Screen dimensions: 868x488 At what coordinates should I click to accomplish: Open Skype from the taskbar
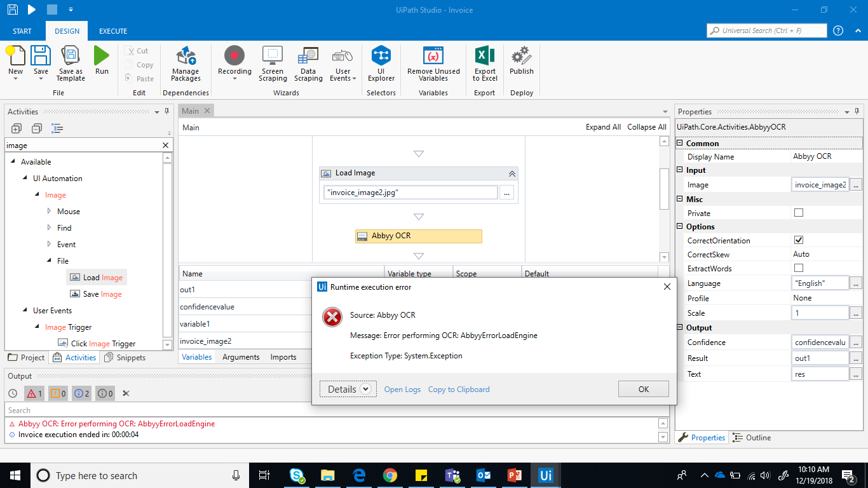(297, 475)
